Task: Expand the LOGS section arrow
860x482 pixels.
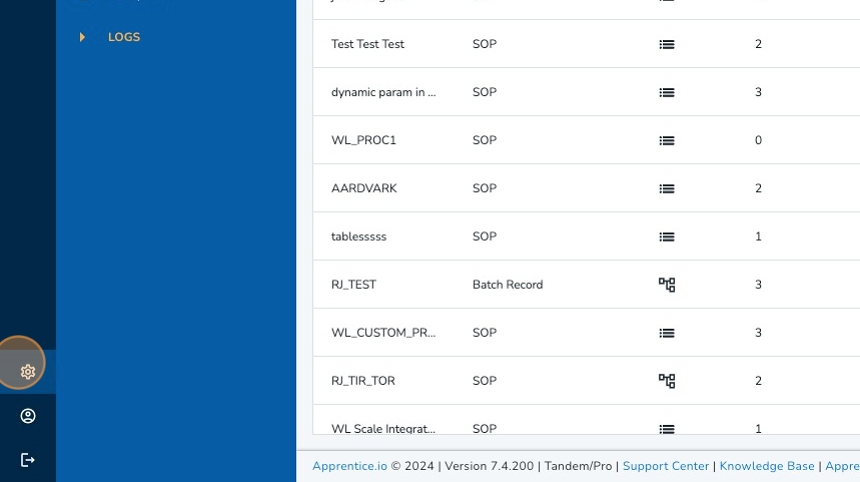Action: (82, 37)
